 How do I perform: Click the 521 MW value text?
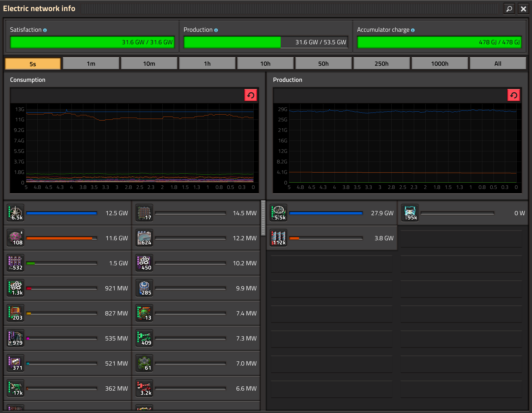pyautogui.click(x=117, y=364)
